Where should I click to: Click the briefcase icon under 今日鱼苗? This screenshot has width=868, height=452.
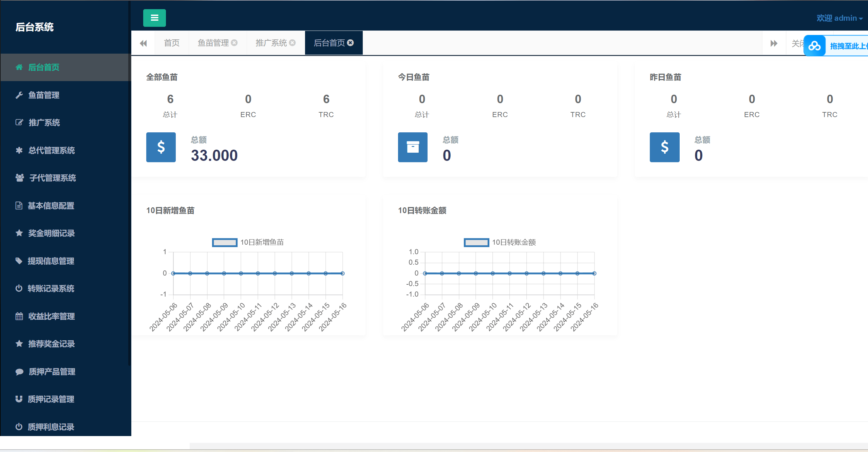pos(413,147)
